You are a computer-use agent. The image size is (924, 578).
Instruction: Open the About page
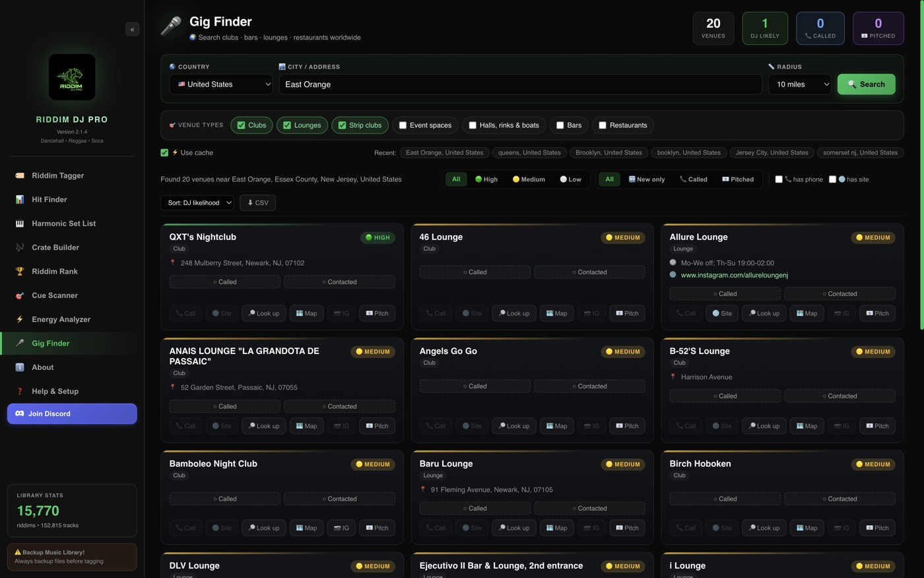pyautogui.click(x=72, y=367)
